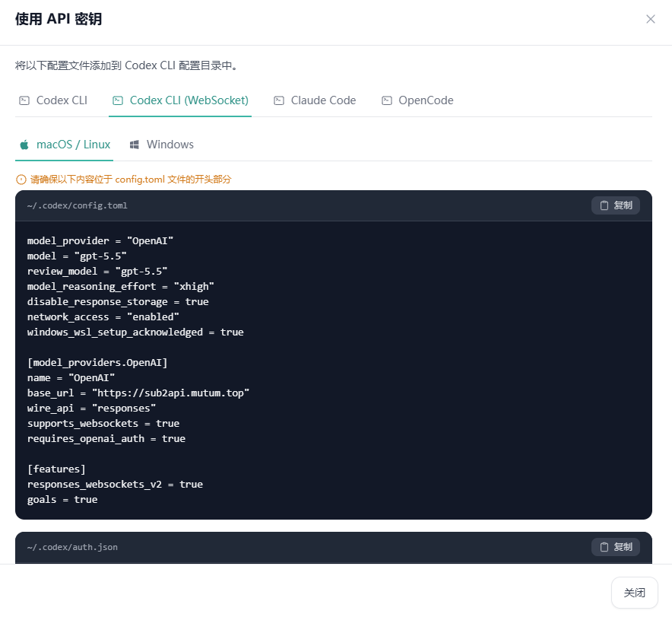
Task: Click the network_access = "enabled" line
Action: click(103, 316)
